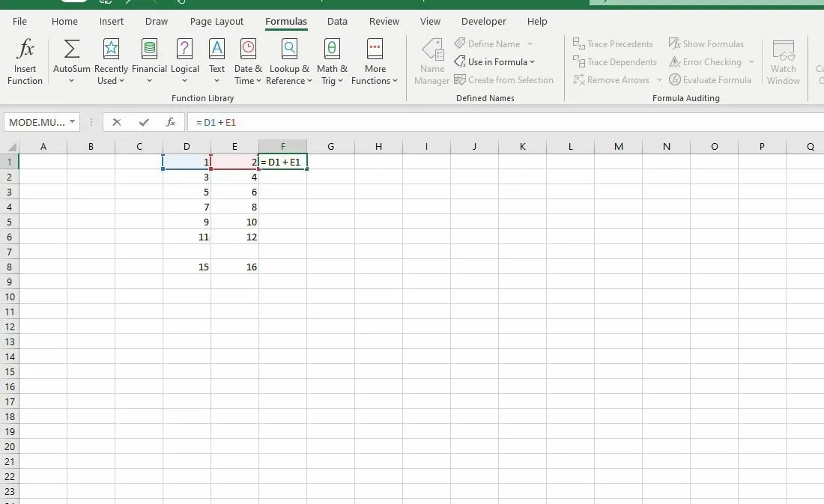The height and width of the screenshot is (504, 824).
Task: Open More Functions menu
Action: tap(375, 61)
